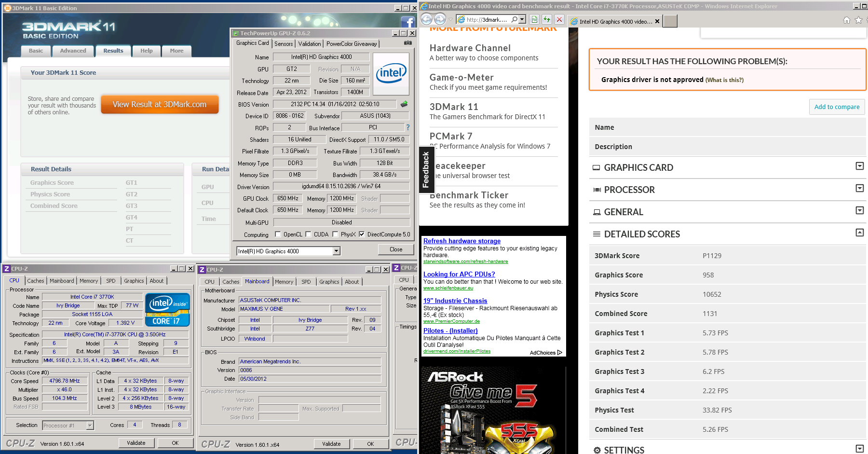Click View Result at 3DMark.com button
Screen dimensions: 868x454
(160, 104)
